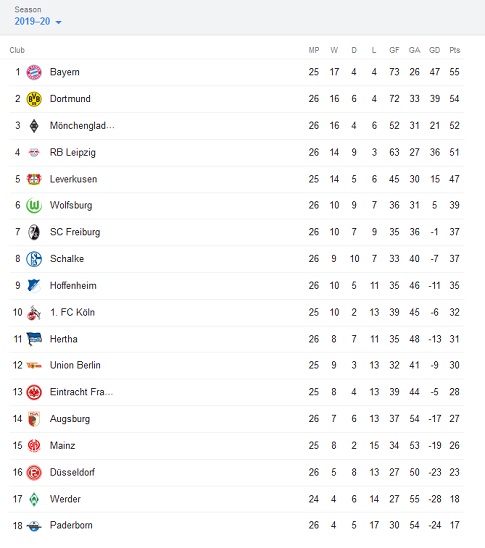
Task: Click the Hertha flag logo
Action: point(34,339)
